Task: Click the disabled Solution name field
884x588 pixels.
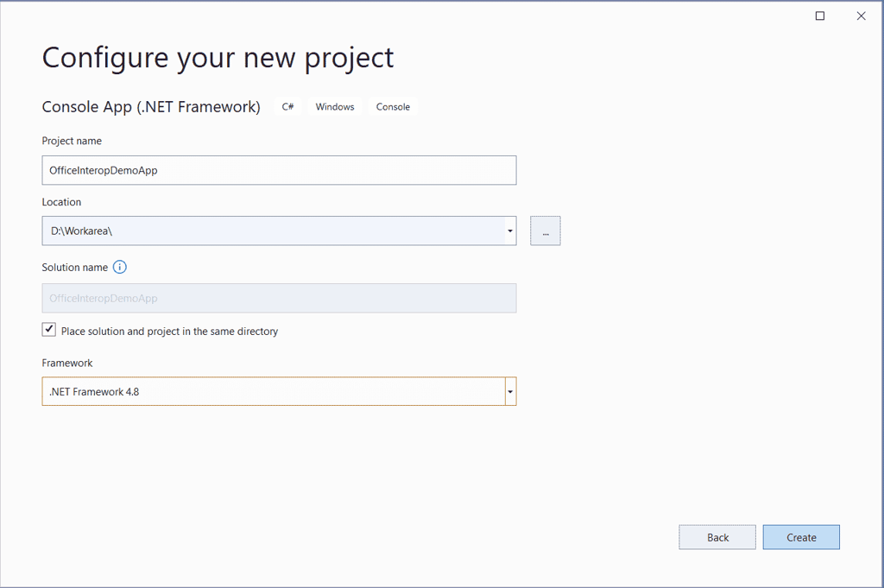Action: [x=259, y=298]
